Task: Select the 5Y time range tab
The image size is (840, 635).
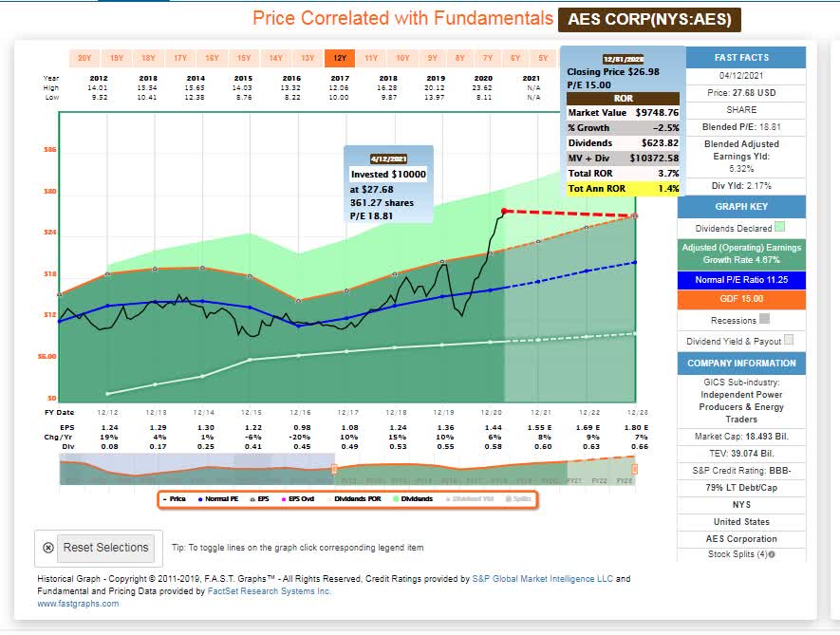Action: 543,59
